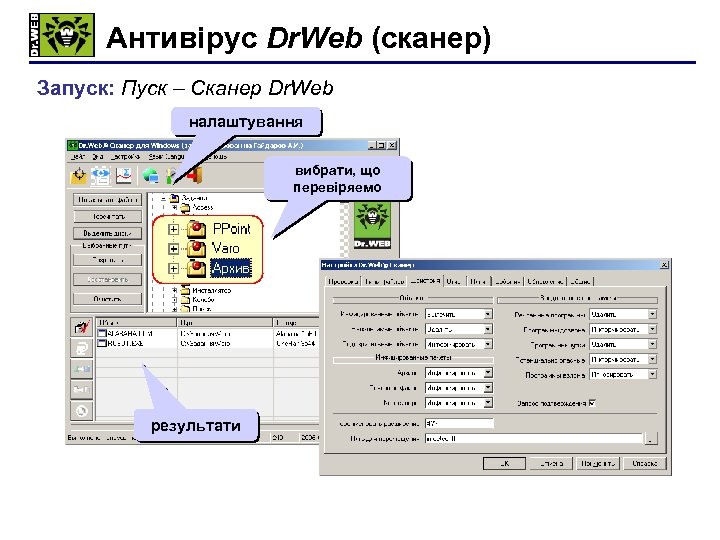Select the RCEDIT.EXE row in the results list
Image resolution: width=720 pixels, height=540 pixels.
(207, 343)
